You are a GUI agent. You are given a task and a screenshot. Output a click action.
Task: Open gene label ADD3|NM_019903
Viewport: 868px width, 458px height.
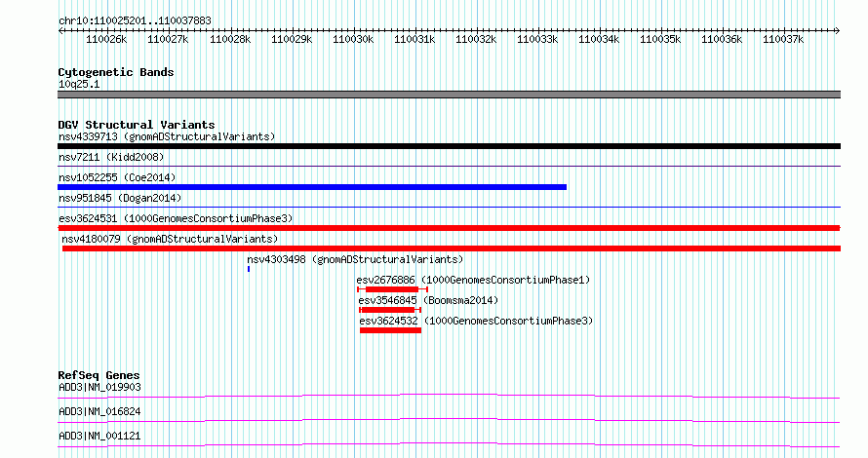pos(99,387)
